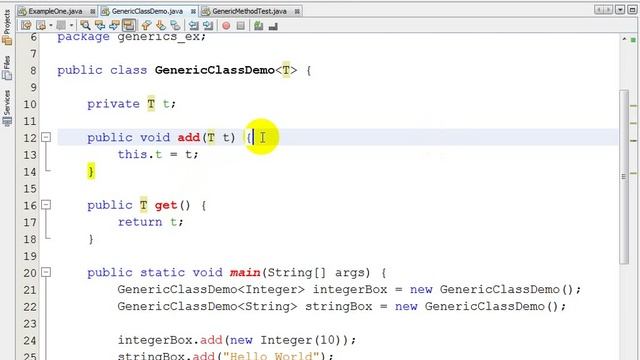
Task: Click the highlighted closing brace on line 14
Action: [91, 171]
